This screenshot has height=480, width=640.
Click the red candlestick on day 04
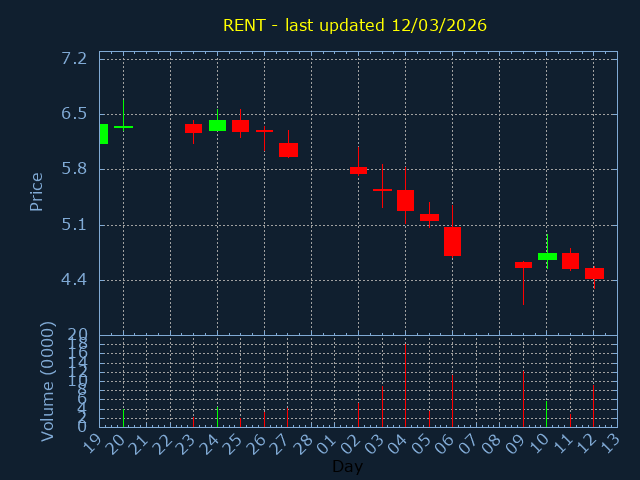coord(405,200)
